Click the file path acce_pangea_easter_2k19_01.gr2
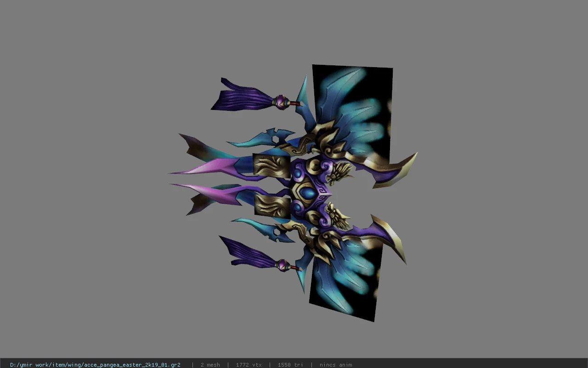Viewport: 588px width, 368px height. click(95, 365)
